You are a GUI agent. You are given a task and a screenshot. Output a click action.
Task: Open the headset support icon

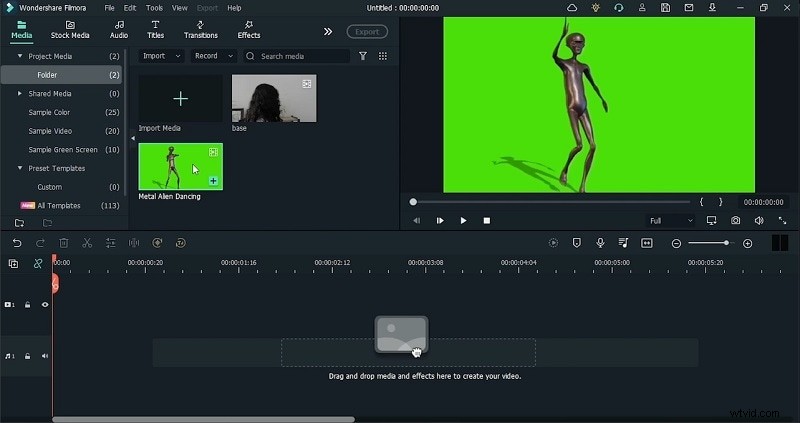(x=619, y=8)
